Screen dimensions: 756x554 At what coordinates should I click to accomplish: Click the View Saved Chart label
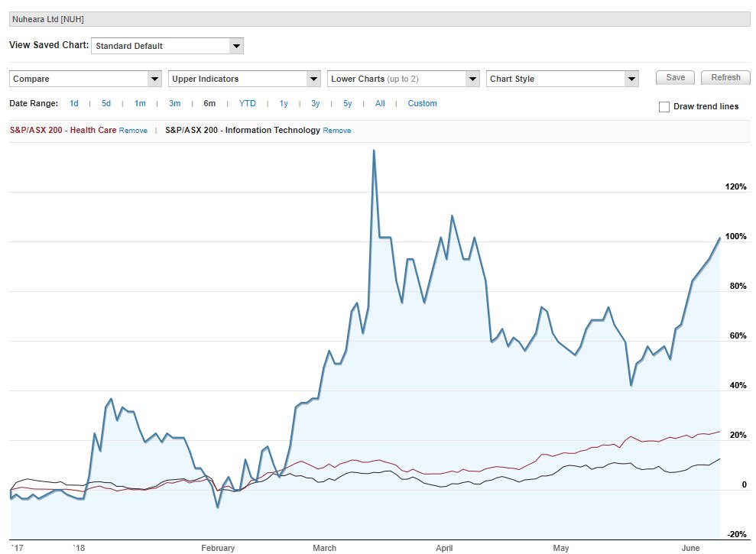(49, 45)
